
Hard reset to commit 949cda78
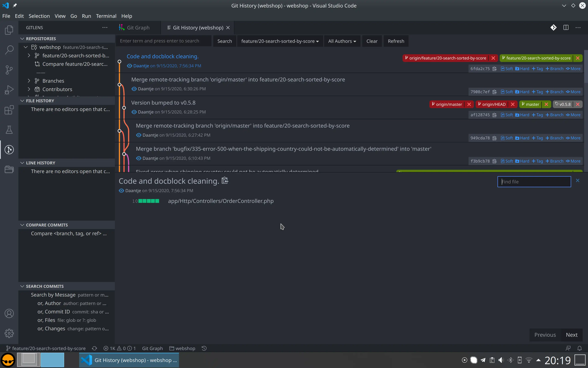pos(522,138)
